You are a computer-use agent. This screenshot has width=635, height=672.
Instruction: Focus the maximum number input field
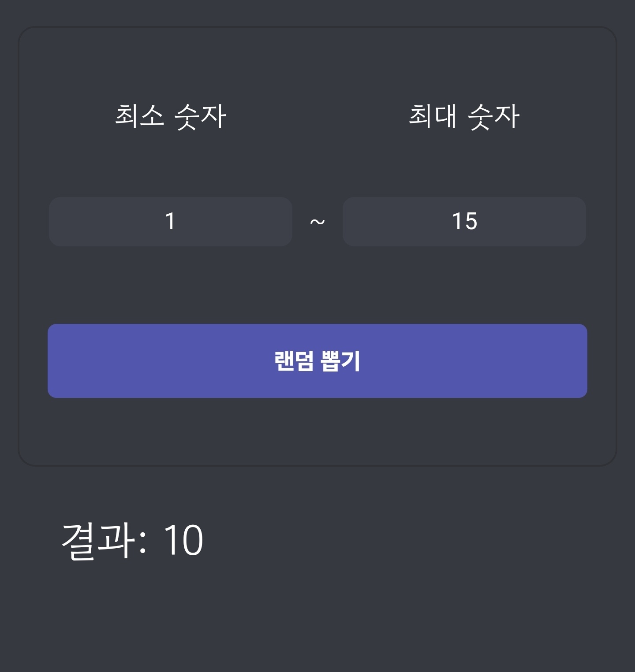(464, 221)
